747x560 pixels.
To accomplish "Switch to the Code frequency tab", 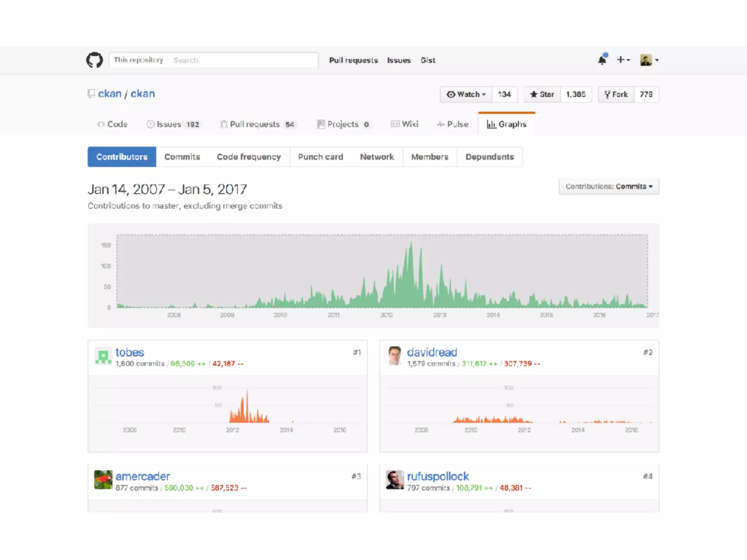I will point(249,157).
